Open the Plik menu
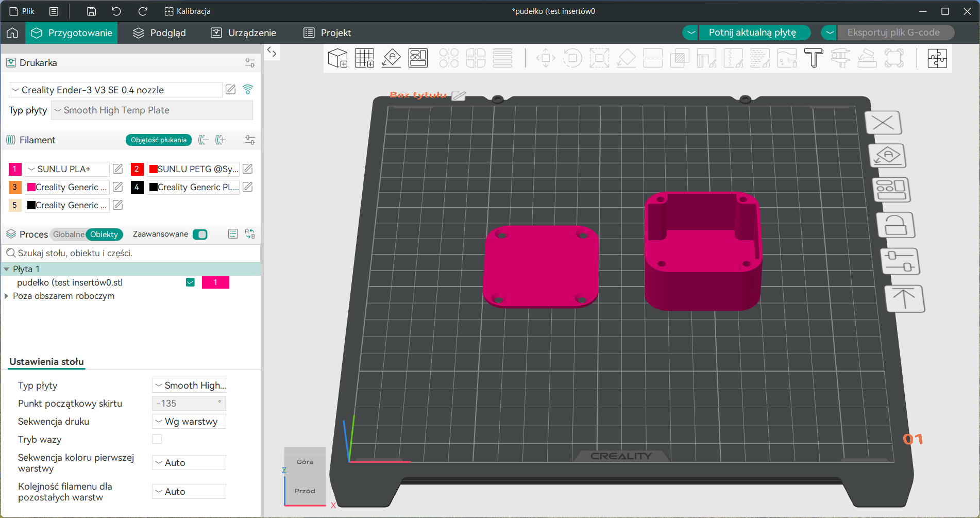 click(x=22, y=11)
